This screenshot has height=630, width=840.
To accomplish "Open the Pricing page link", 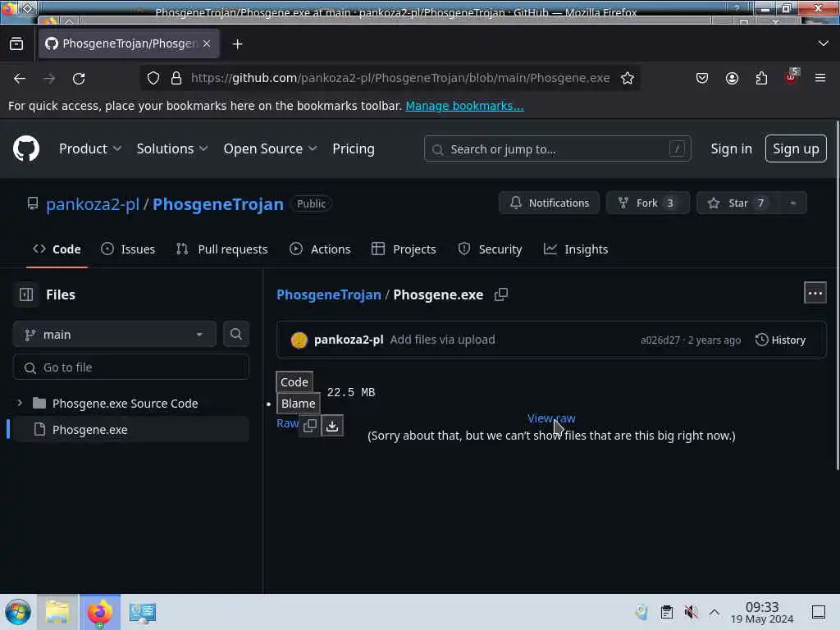I will pyautogui.click(x=353, y=149).
